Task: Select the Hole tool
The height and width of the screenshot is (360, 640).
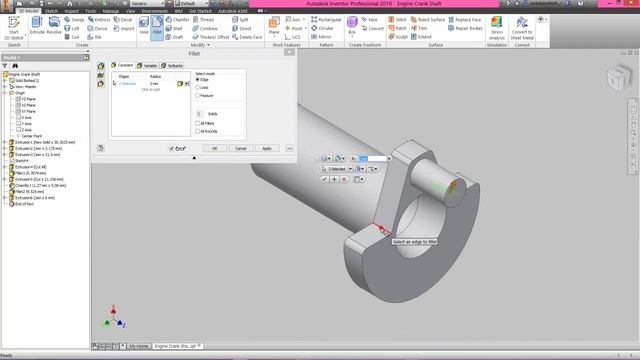Action: [x=144, y=26]
